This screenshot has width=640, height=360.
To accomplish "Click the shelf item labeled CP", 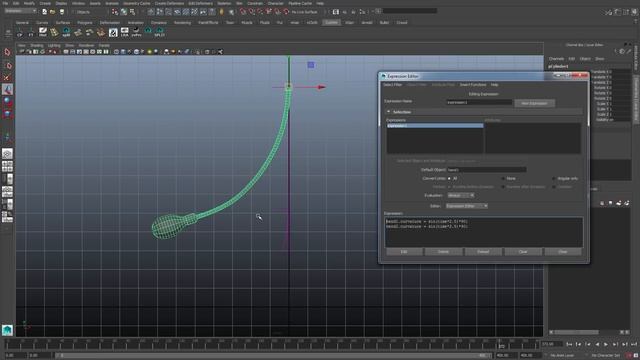I will (x=19, y=32).
